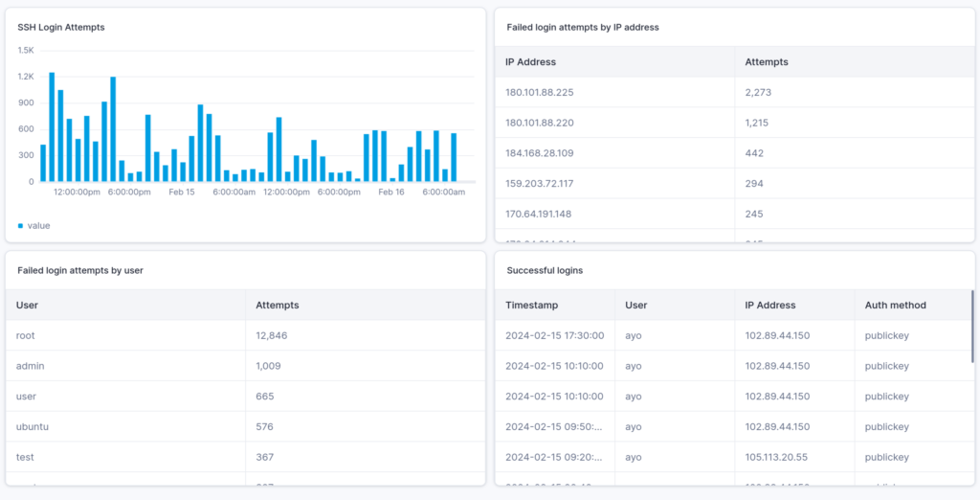Image resolution: width=980 pixels, height=500 pixels.
Task: Click the Successful logins panel scrollbar
Action: (x=971, y=326)
